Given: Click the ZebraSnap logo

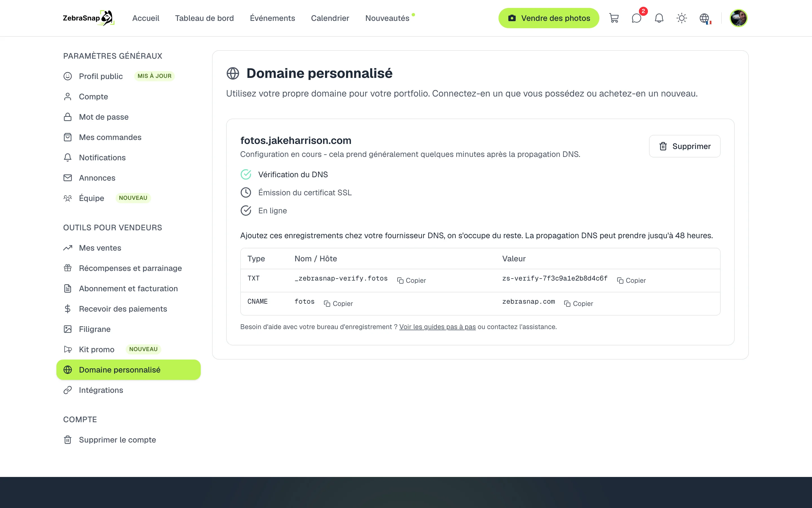Looking at the screenshot, I should pyautogui.click(x=89, y=18).
